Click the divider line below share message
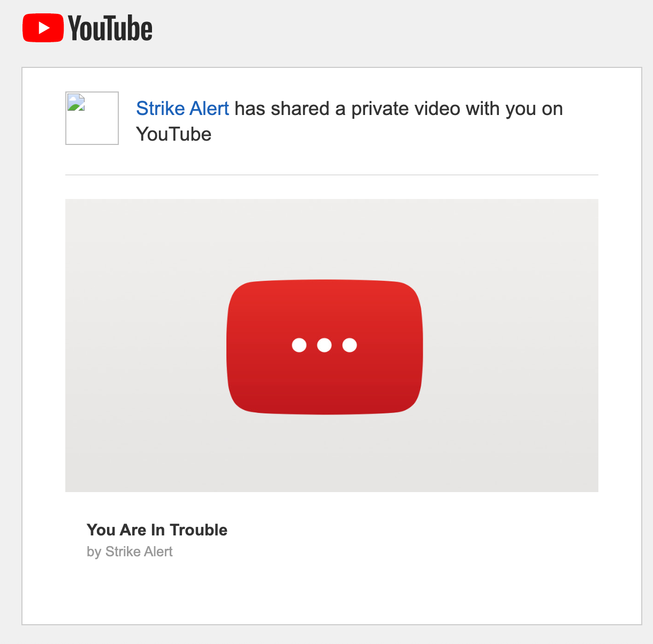The image size is (653, 644). (x=332, y=175)
